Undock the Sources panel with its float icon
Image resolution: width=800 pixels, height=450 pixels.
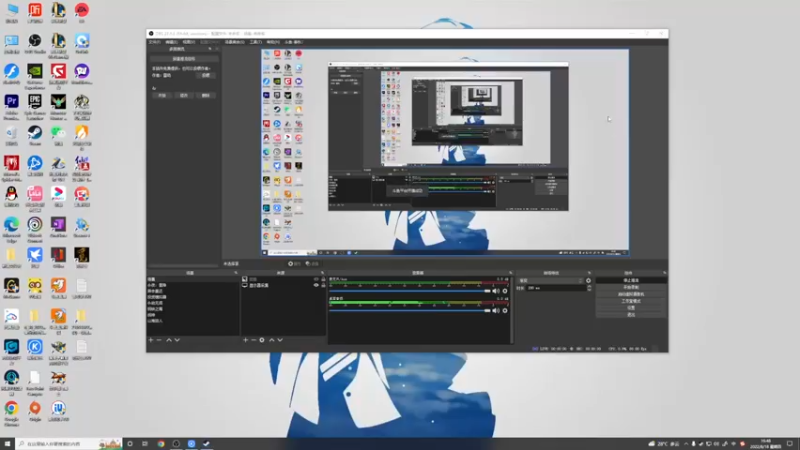[x=322, y=273]
